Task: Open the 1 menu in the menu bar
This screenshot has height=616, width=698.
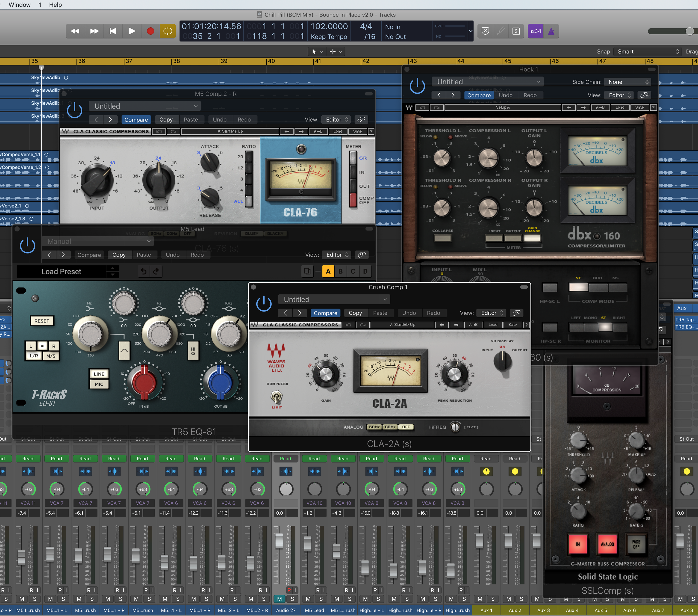Action: click(x=40, y=5)
